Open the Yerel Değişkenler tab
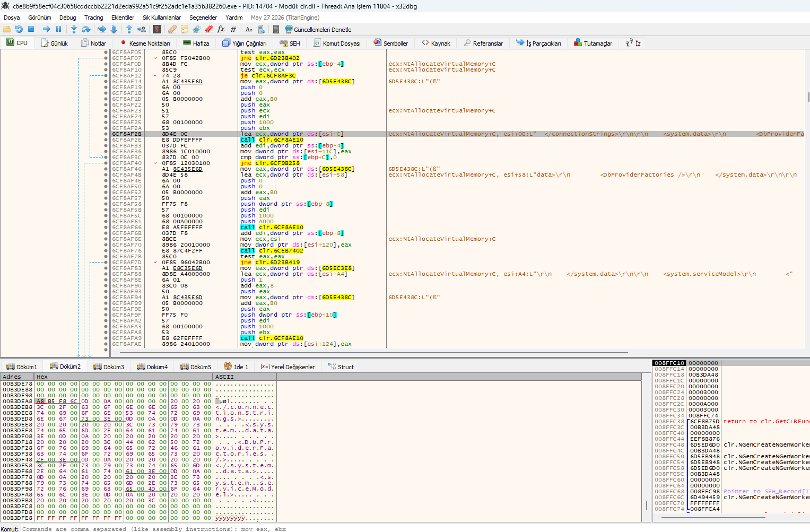This screenshot has width=810, height=532. click(x=288, y=367)
